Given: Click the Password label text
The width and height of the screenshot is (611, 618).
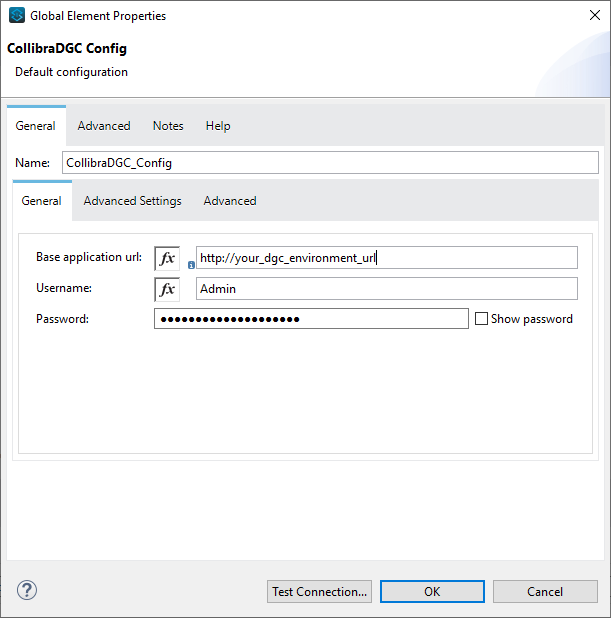Looking at the screenshot, I should 62,319.
